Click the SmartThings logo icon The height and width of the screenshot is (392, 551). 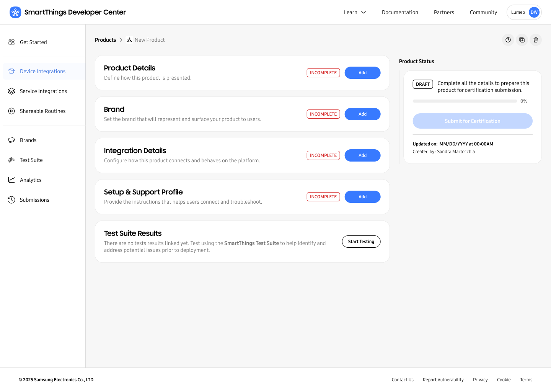15,12
